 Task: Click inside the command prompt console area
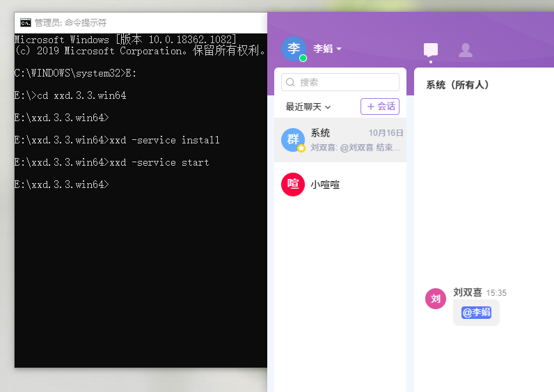139,279
